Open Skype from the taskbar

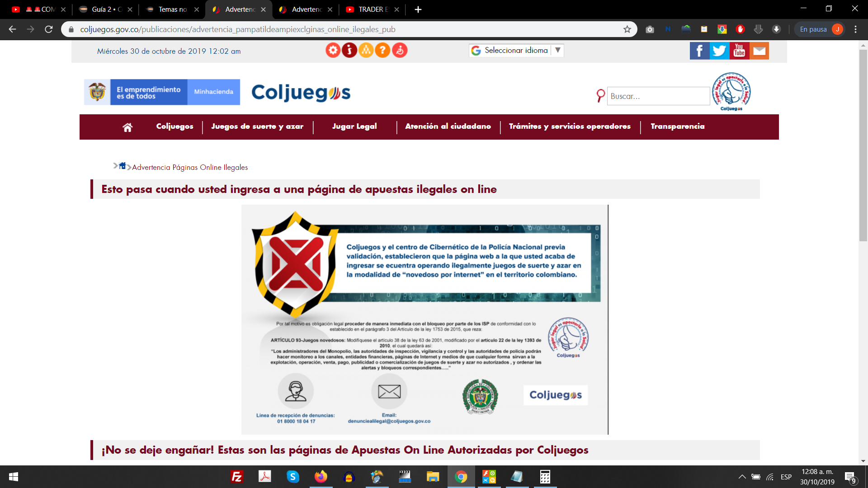(292, 477)
